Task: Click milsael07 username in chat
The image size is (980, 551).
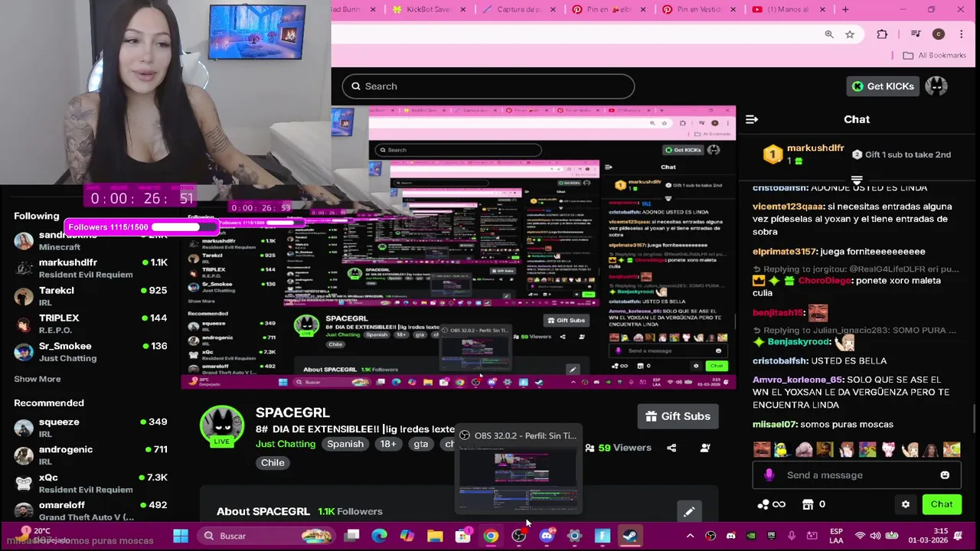Action: pyautogui.click(x=775, y=425)
